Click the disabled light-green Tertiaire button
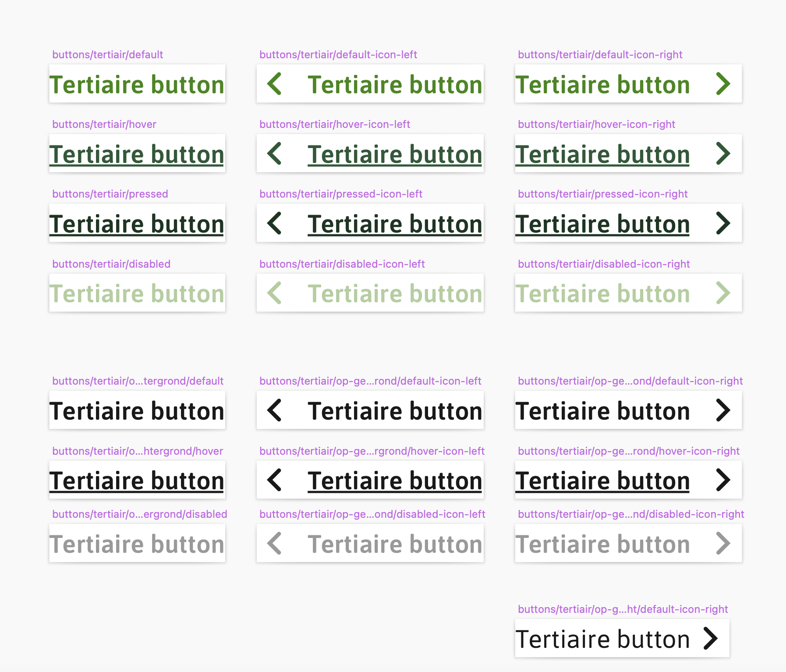The width and height of the screenshot is (786, 672). (x=137, y=293)
